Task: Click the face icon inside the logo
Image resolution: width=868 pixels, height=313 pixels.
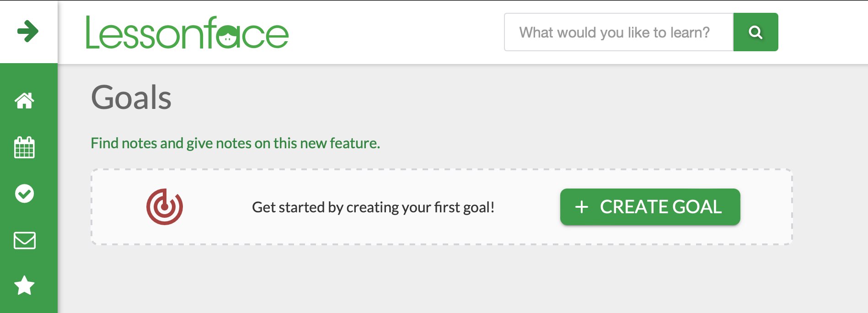Action: pos(228,37)
